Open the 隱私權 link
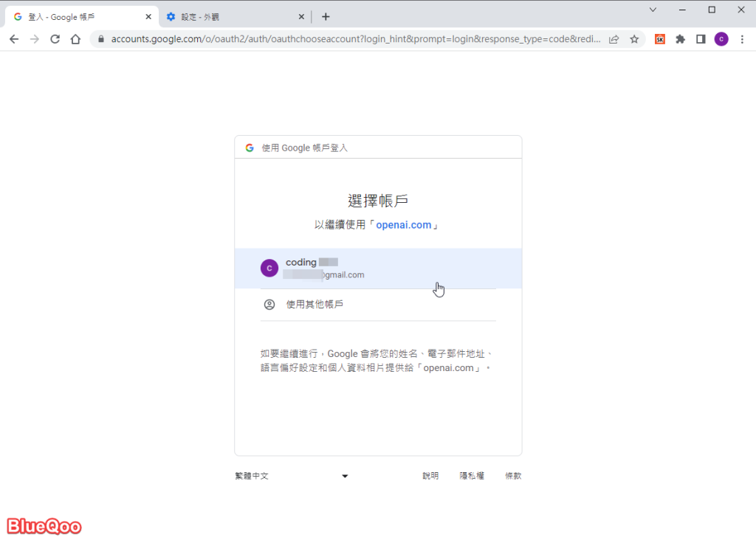The height and width of the screenshot is (540, 756). pos(472,476)
